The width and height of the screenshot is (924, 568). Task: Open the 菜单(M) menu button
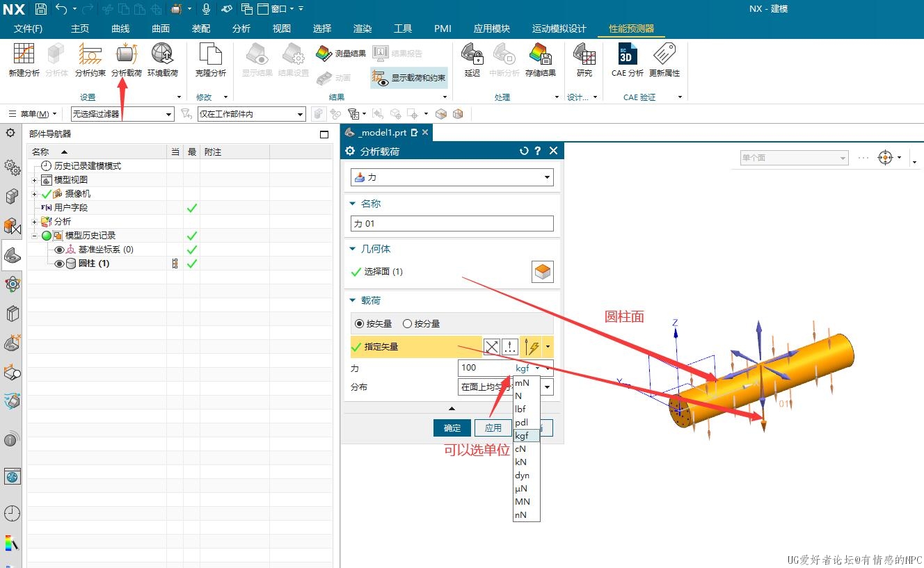33,114
